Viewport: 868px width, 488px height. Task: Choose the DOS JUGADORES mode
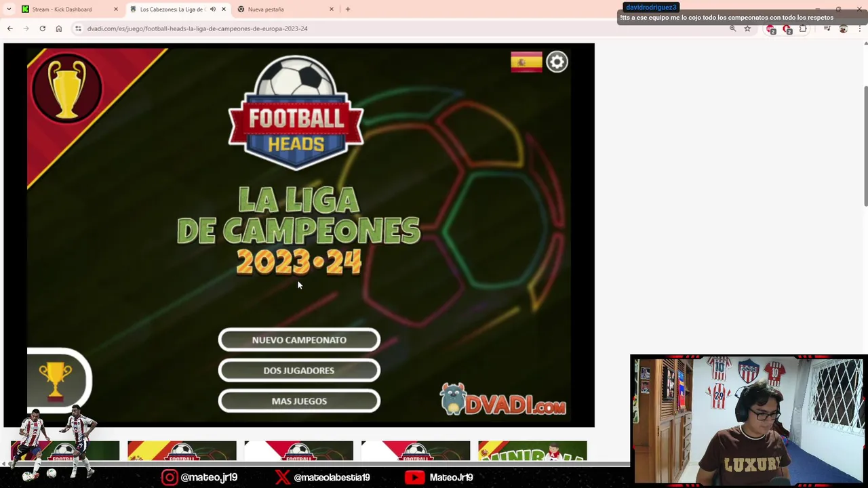pos(299,371)
